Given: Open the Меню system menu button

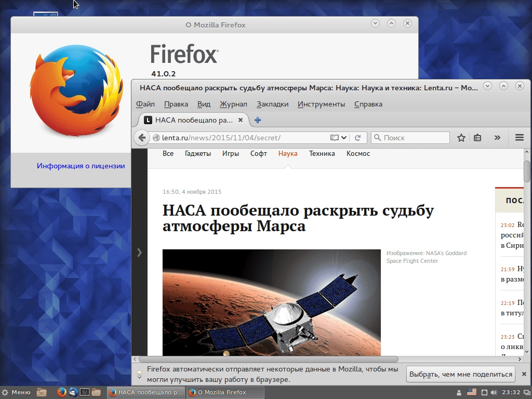Looking at the screenshot, I should [x=16, y=392].
